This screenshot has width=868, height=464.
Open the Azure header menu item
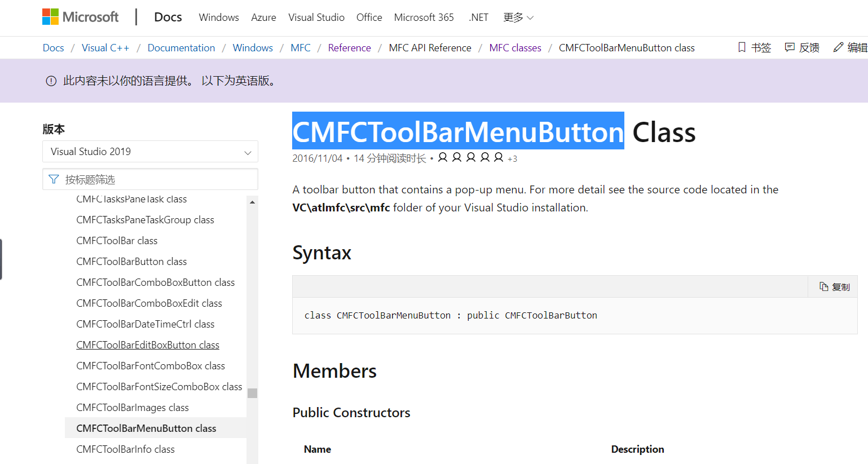point(263,17)
